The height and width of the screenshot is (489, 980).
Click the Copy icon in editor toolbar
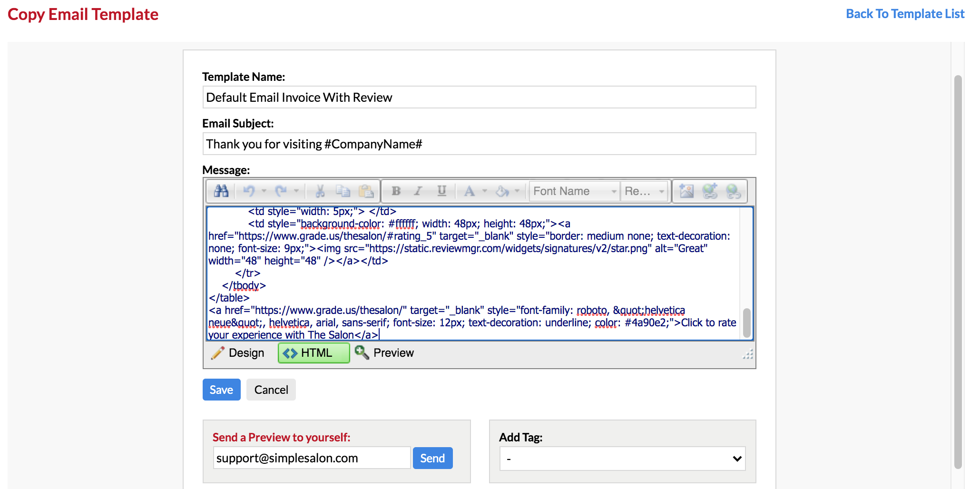pos(343,191)
